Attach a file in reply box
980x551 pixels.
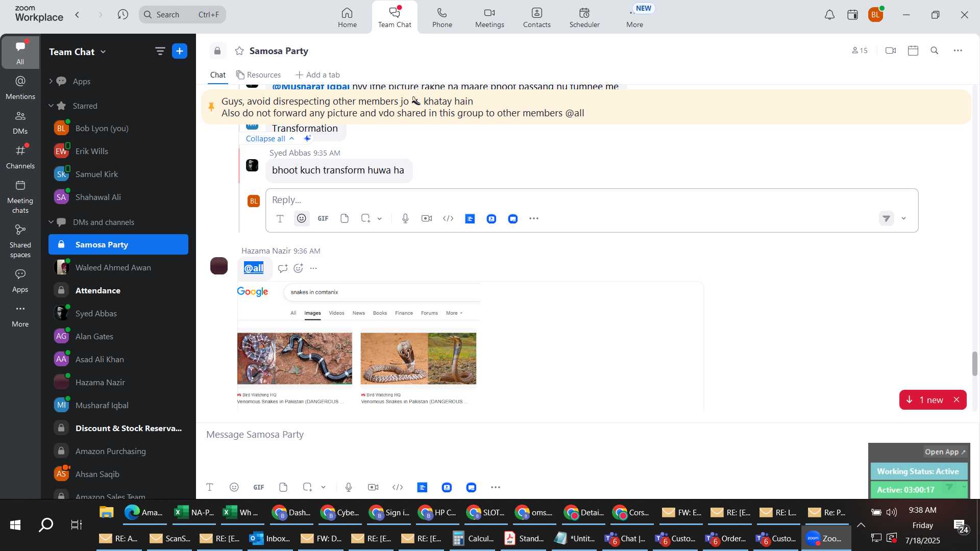(345, 218)
